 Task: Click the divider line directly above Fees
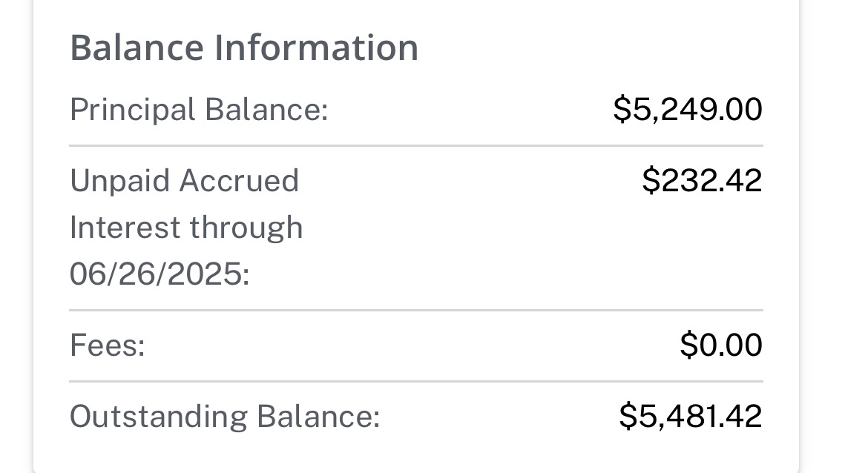point(415,310)
